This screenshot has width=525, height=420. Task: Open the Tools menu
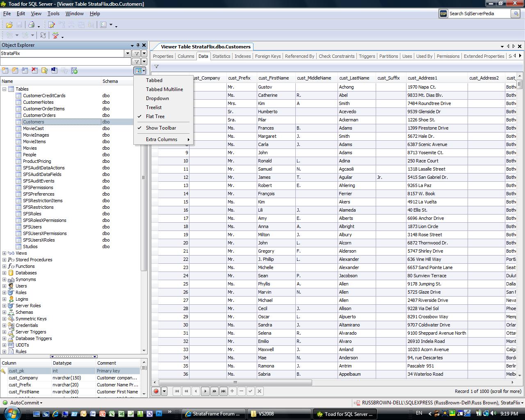tap(53, 14)
